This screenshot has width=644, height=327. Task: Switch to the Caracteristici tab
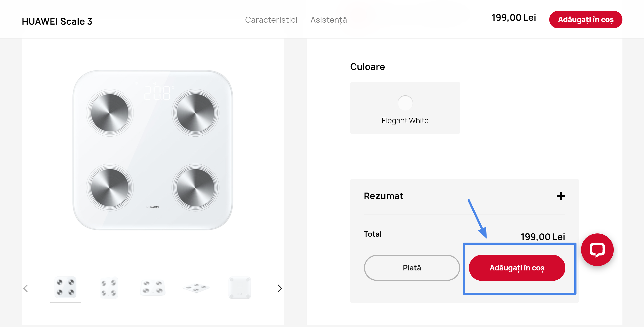pyautogui.click(x=271, y=20)
